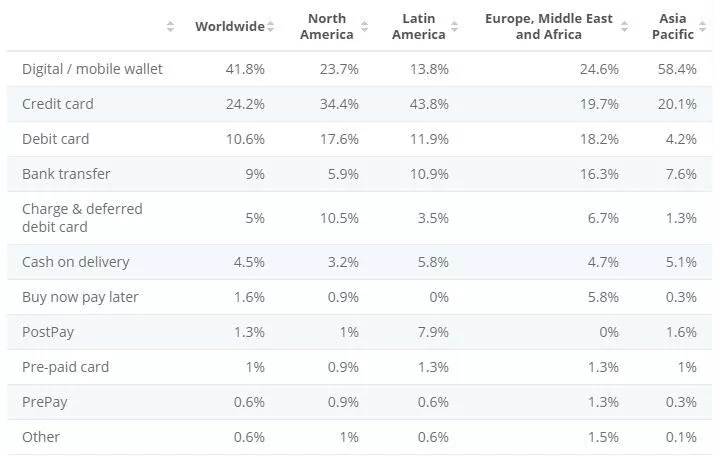Viewport: 714px width, 456px height.
Task: Select the Digital / mobile wallet row
Action: [92, 69]
